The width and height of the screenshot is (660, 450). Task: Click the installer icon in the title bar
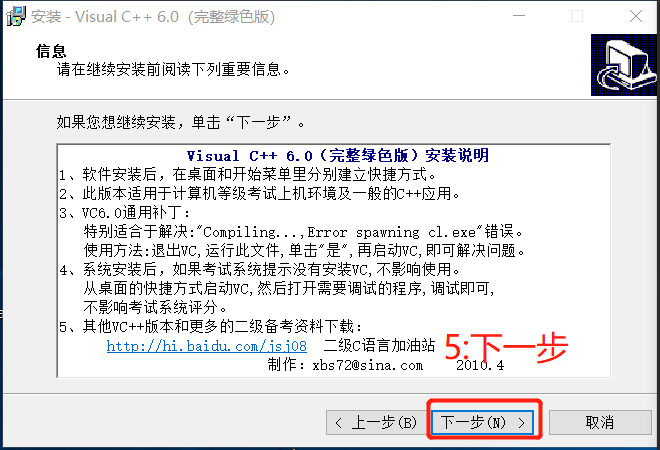[x=16, y=17]
